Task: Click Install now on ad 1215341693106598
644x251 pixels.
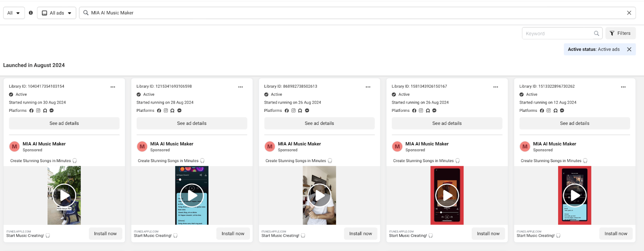Action: point(233,234)
